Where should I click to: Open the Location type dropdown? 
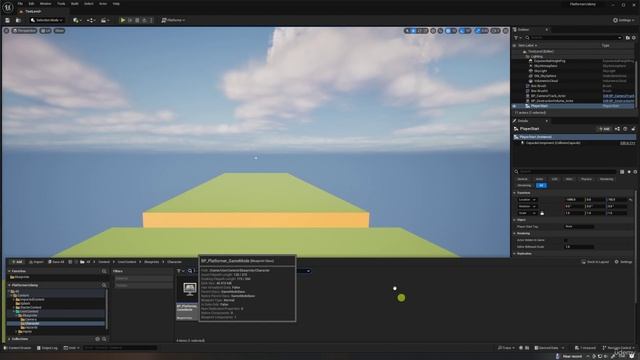527,200
